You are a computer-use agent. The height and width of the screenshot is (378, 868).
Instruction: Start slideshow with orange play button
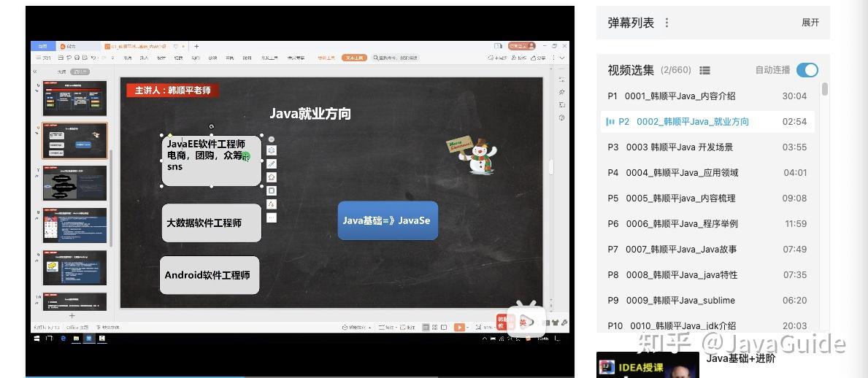coord(459,327)
